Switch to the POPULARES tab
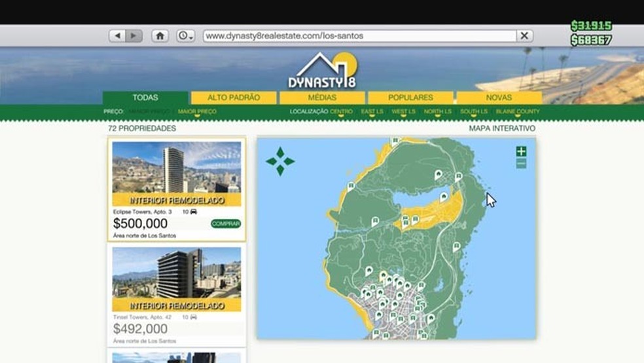The image size is (644, 363). coord(411,98)
